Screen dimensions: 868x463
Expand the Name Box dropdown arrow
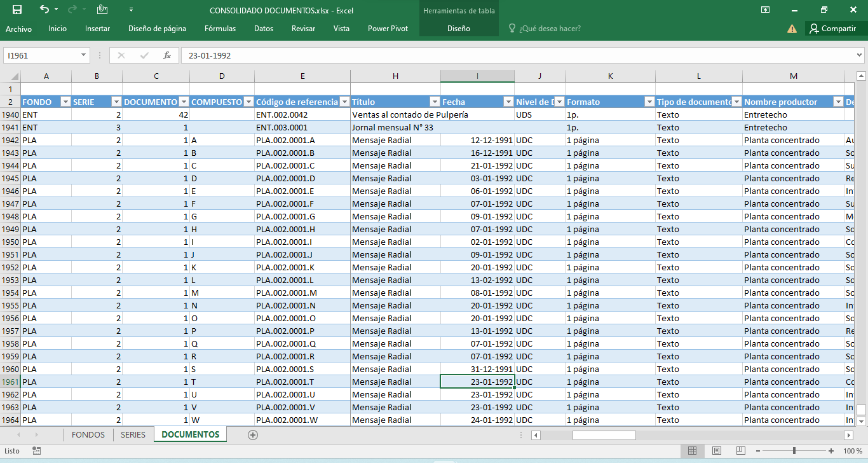(84, 55)
